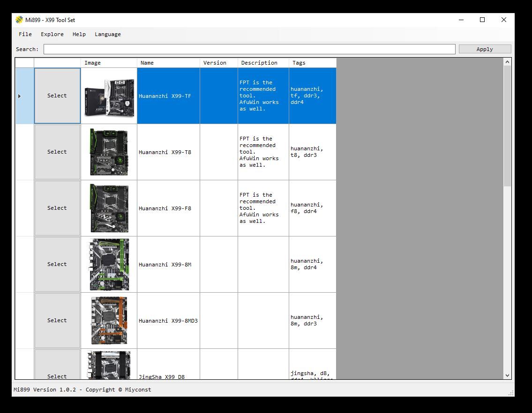Screen dimensions: 532x413
Task: Click the Search input field
Action: 249,49
